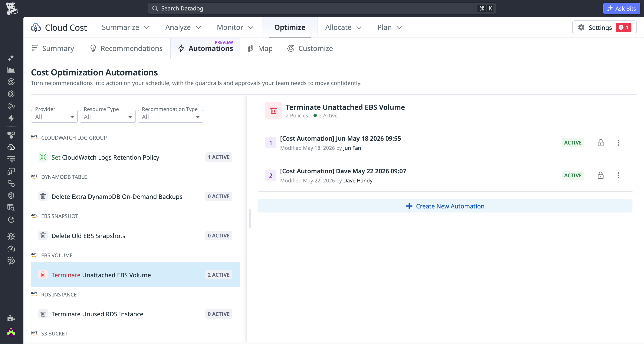Click the red settings alert badge
Screen dimensions: 644x344
(x=624, y=27)
